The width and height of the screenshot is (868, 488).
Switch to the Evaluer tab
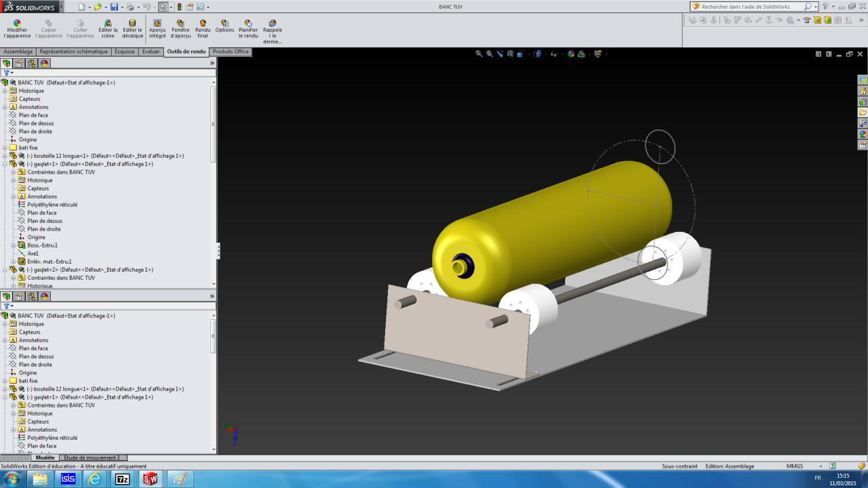coord(151,52)
